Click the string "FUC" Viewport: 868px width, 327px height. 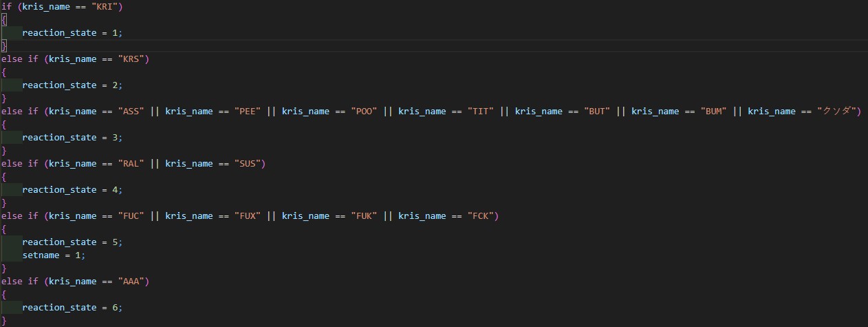(x=131, y=216)
